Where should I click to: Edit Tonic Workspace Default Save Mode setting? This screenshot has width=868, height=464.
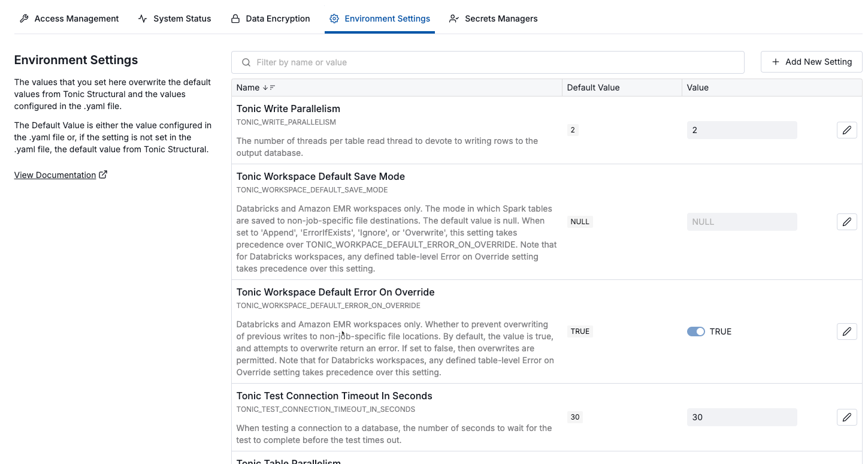coord(846,222)
